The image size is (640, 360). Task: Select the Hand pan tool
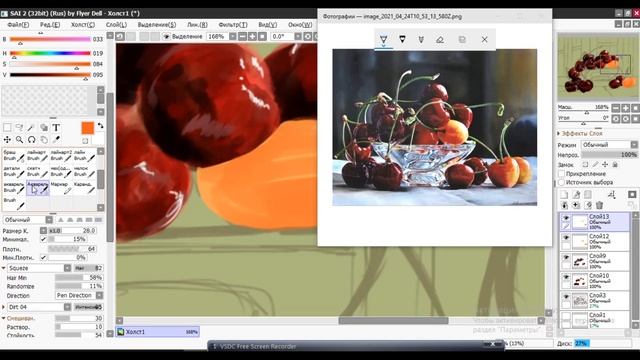click(x=44, y=140)
